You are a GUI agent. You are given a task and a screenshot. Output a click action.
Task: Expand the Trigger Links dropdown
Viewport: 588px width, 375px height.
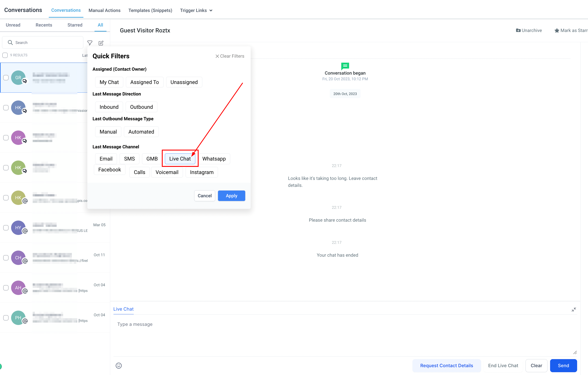point(196,10)
